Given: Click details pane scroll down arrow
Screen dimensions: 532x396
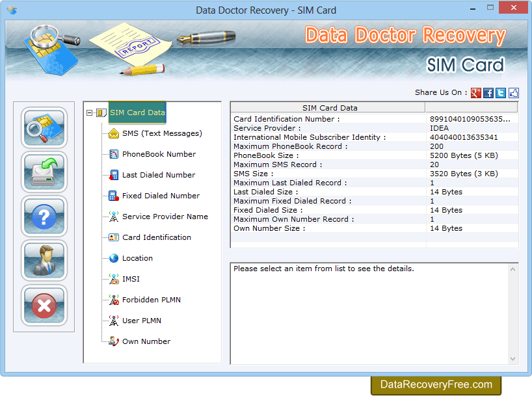Looking at the screenshot, I should (x=512, y=359).
